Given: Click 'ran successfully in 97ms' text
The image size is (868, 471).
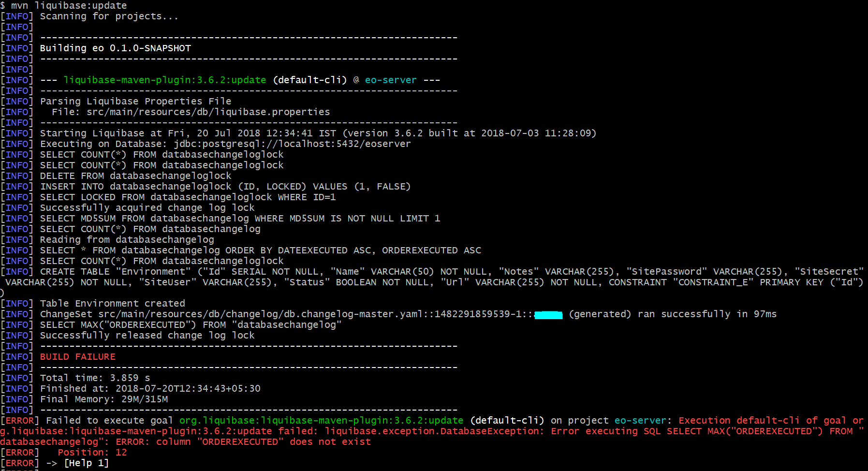Looking at the screenshot, I should 707,314.
